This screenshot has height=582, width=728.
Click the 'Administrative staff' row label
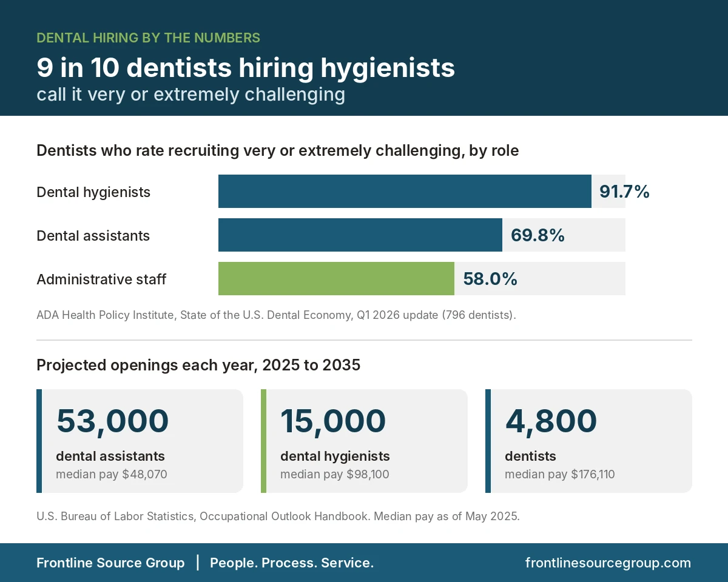pos(101,279)
